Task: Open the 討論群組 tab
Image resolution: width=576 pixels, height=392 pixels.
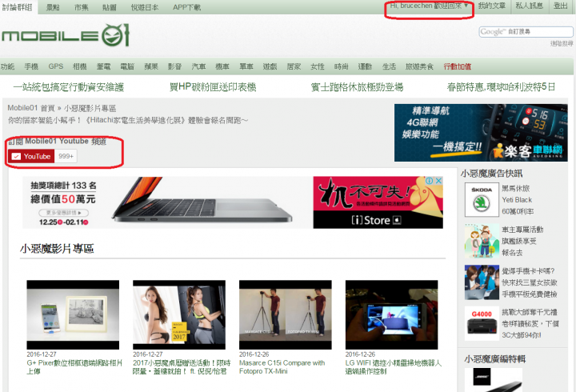Action: click(18, 7)
